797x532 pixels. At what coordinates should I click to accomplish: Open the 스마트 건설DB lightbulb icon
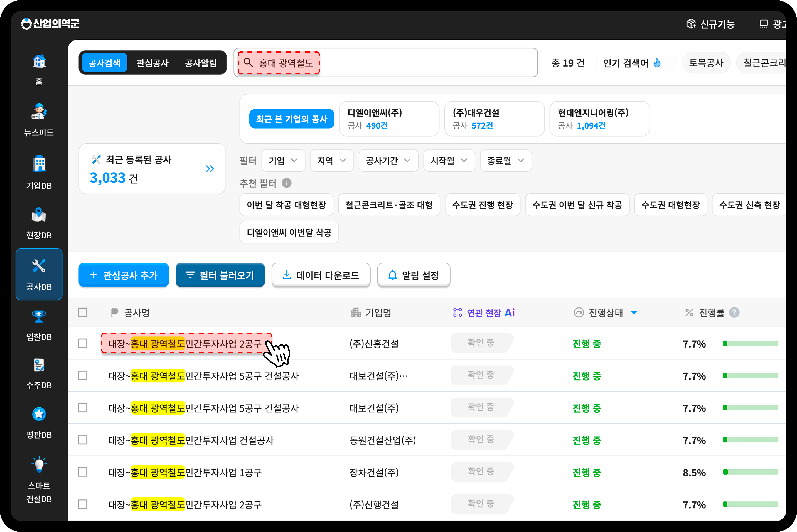(39, 464)
